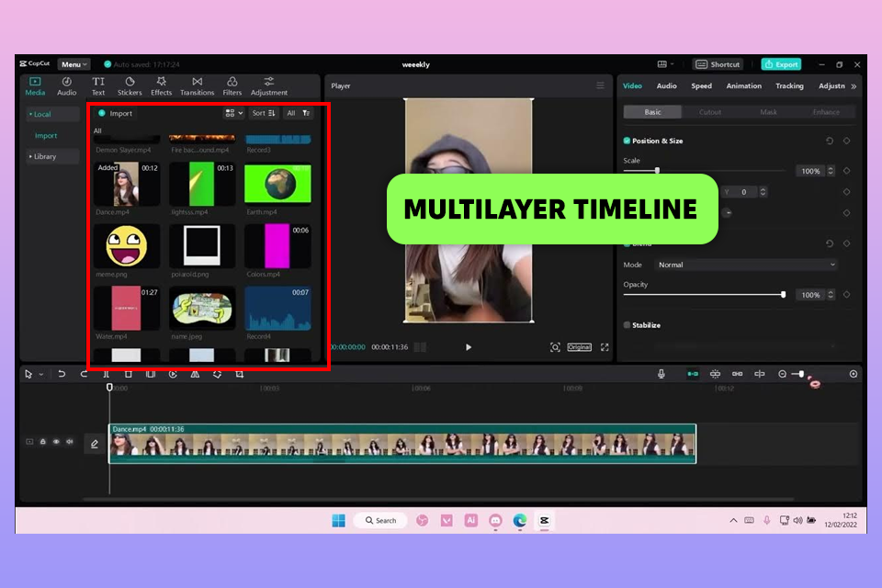882x588 pixels.
Task: Toggle the Position & Size checkbox
Action: click(627, 141)
